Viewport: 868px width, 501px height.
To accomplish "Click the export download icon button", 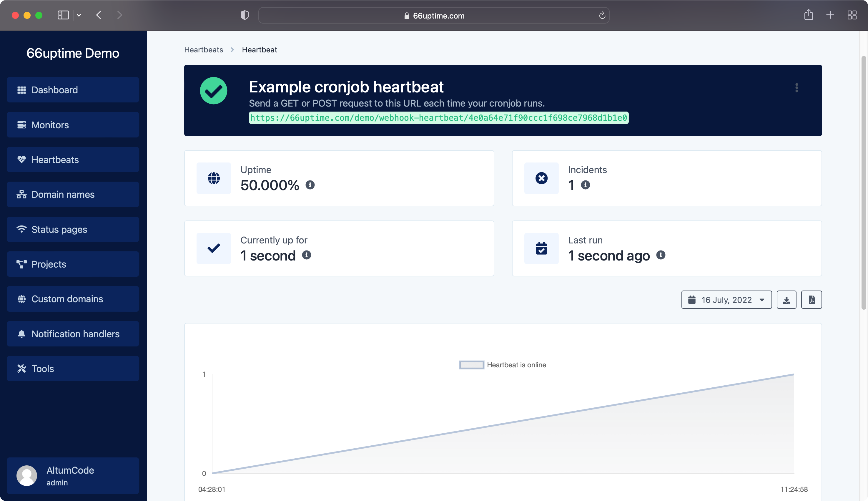I will coord(786,300).
